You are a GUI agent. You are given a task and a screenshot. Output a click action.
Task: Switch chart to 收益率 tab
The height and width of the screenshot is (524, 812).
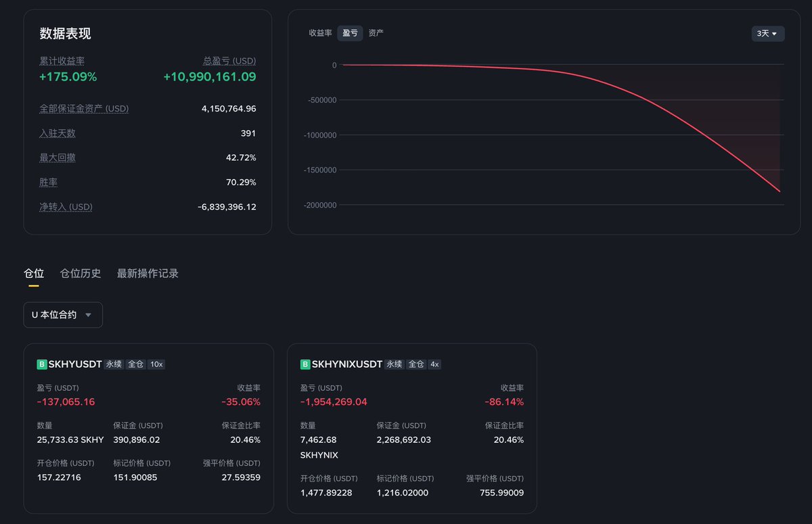(320, 33)
